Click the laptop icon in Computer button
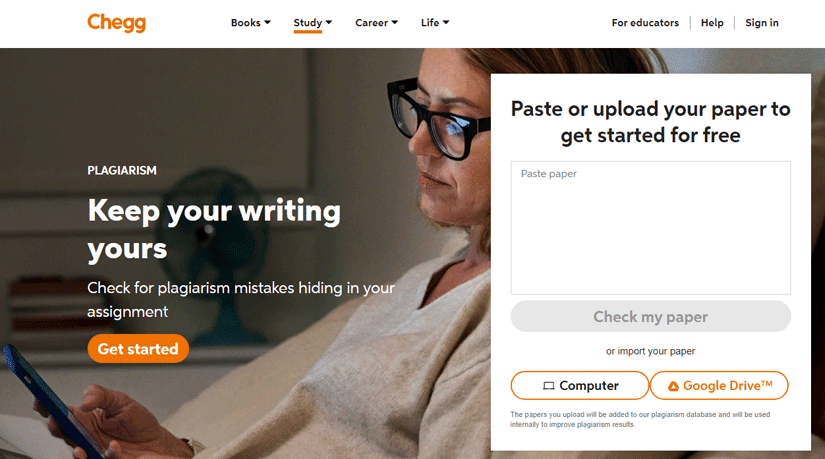The height and width of the screenshot is (459, 825). pos(549,386)
